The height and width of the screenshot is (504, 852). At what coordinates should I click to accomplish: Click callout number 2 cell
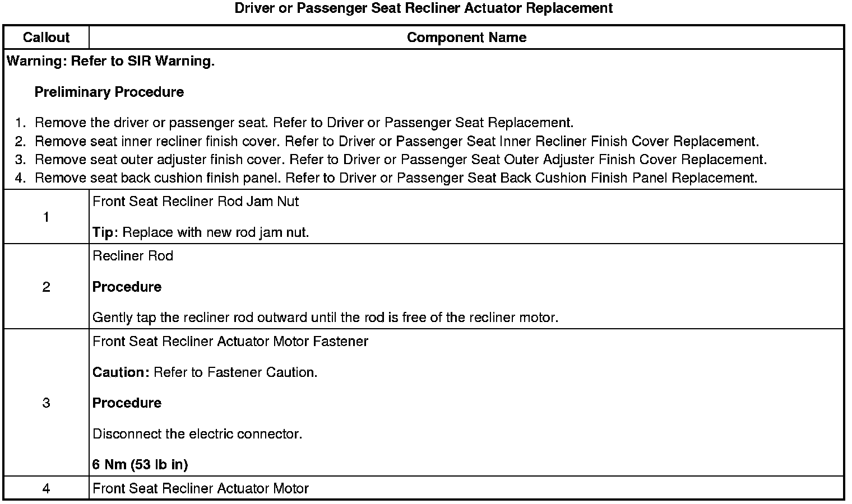click(46, 287)
